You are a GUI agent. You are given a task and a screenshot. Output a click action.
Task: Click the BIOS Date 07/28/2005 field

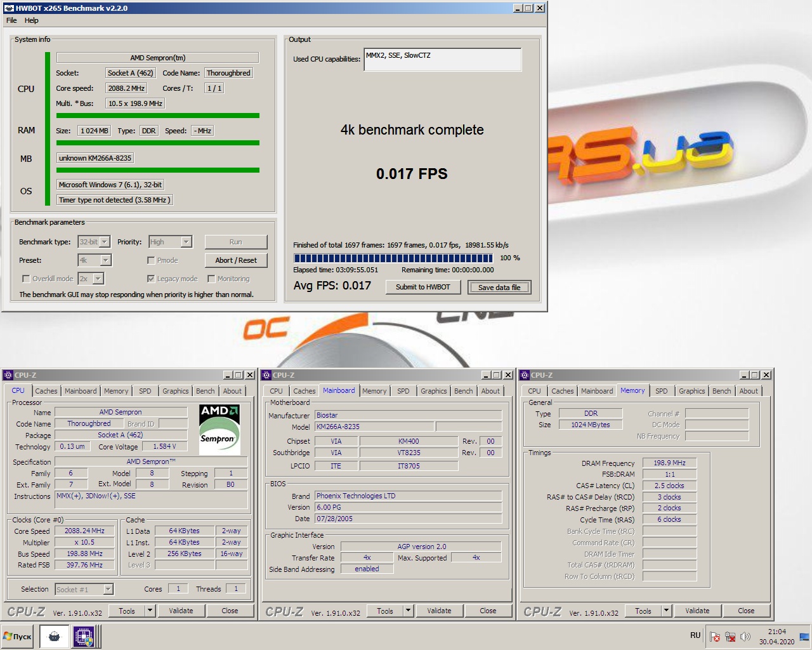409,519
